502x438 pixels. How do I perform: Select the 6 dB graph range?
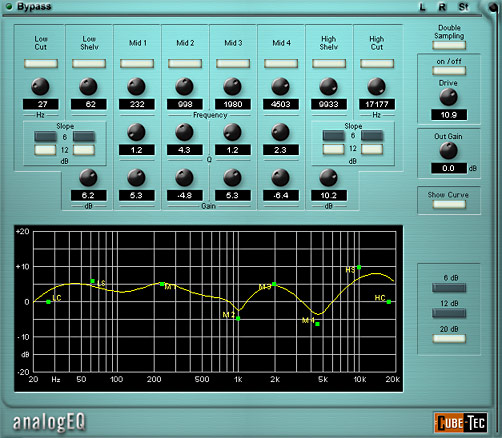(x=449, y=287)
